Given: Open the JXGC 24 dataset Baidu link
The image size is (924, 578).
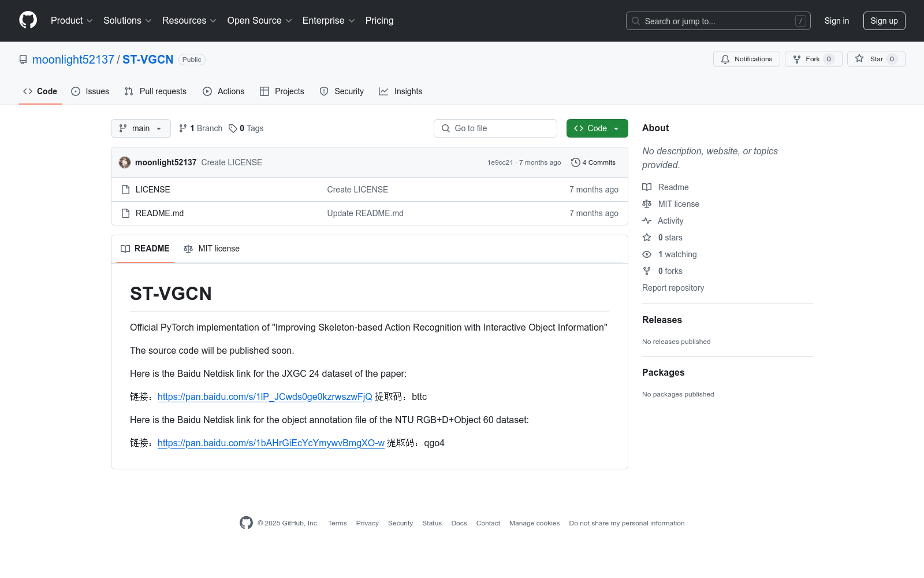Looking at the screenshot, I should point(265,397).
